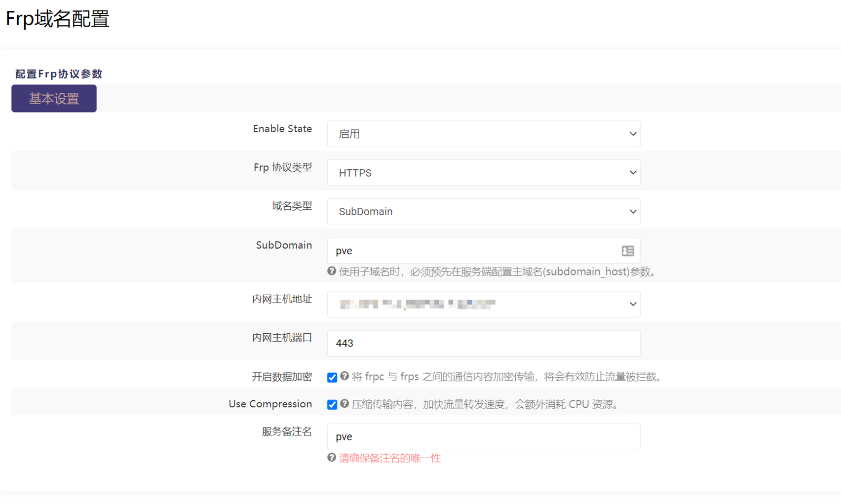841x504 pixels.
Task: Click help icon beside SubDomain hint text
Action: pyautogui.click(x=332, y=271)
